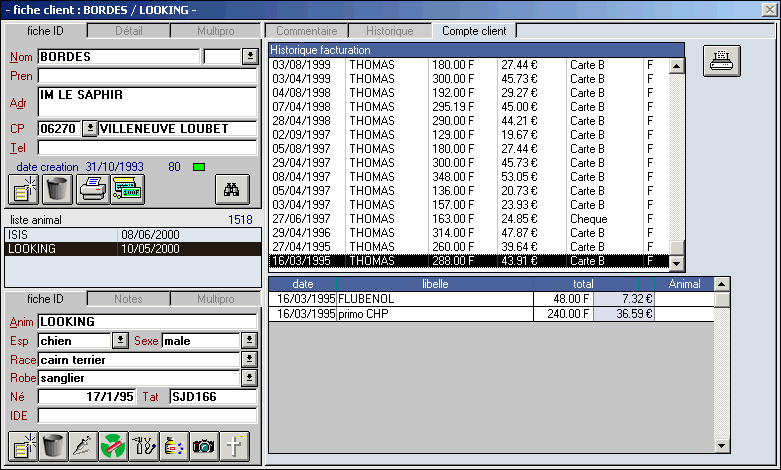Image resolution: width=781 pixels, height=470 pixels.
Task: Select the client fiche ID tab
Action: [x=45, y=31]
